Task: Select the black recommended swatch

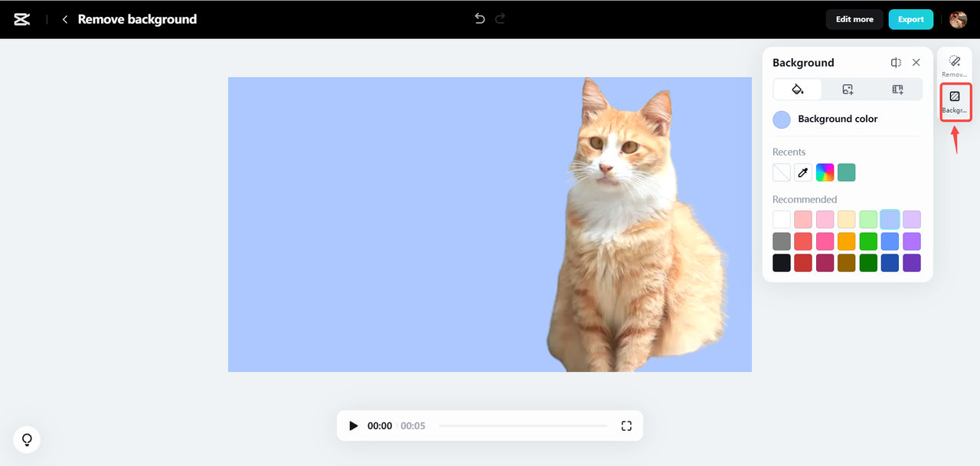Action: click(782, 263)
